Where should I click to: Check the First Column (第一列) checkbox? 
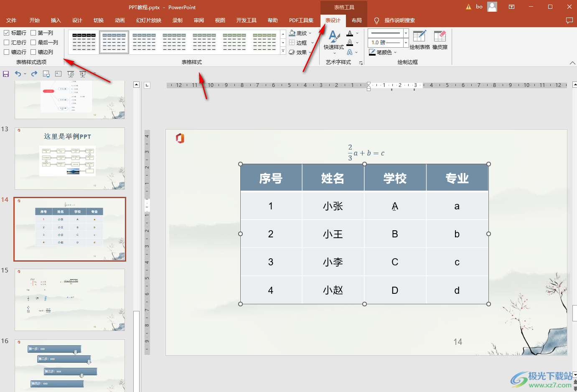point(33,33)
